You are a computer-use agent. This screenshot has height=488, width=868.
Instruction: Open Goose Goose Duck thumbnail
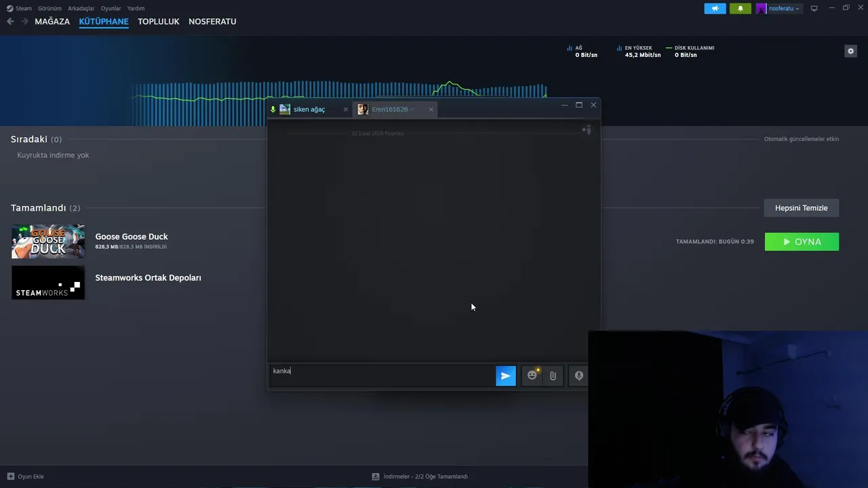click(x=48, y=241)
